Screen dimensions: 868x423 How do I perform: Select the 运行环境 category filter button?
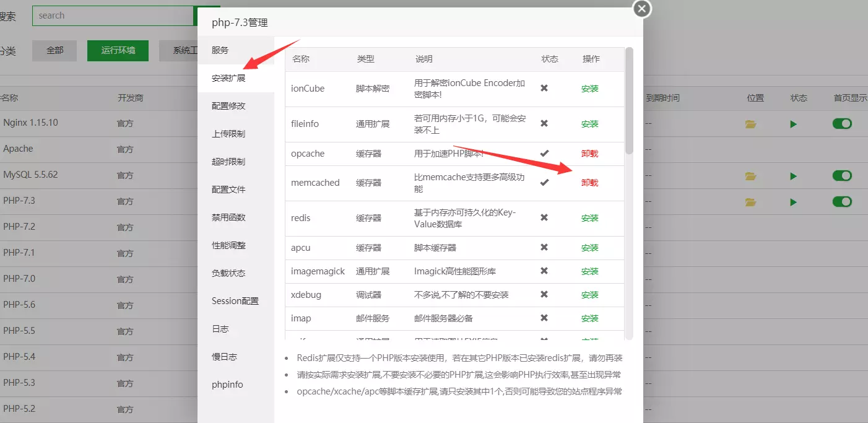point(118,50)
